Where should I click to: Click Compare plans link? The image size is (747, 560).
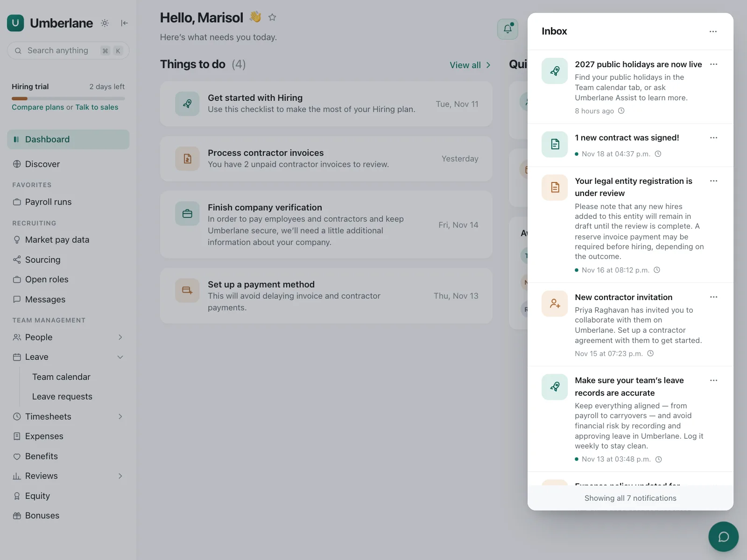click(38, 107)
